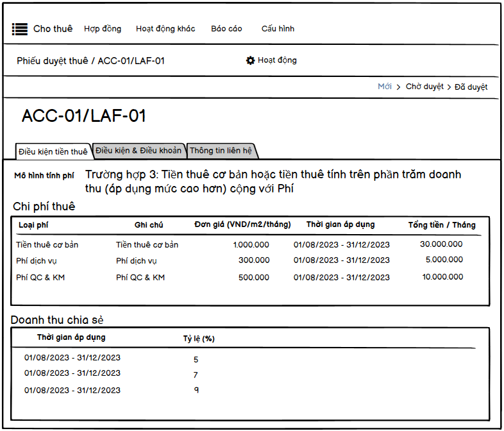Click breadcrumb ACC-01/LAF-01 text
This screenshot has width=504, height=431.
coord(131,61)
